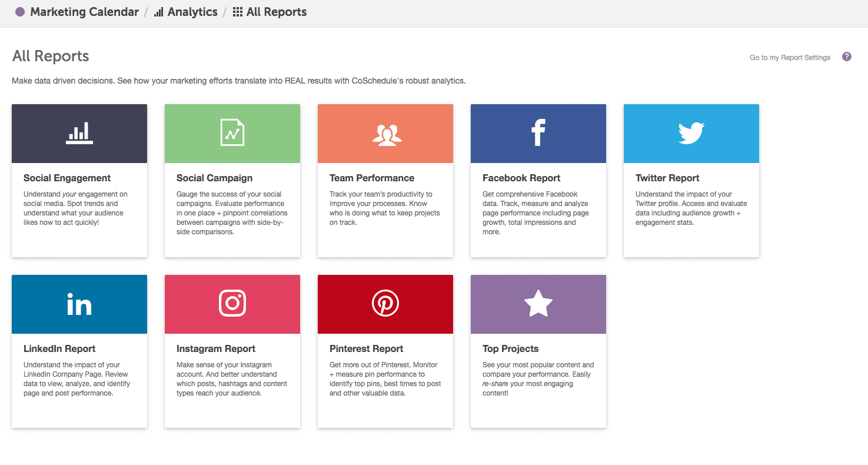Screen dimensions: 868x465
Task: Click the Twitter bird icon
Action: [x=691, y=134]
